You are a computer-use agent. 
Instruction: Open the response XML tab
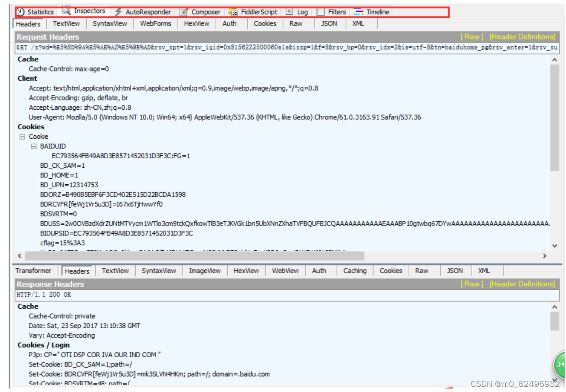click(x=484, y=271)
